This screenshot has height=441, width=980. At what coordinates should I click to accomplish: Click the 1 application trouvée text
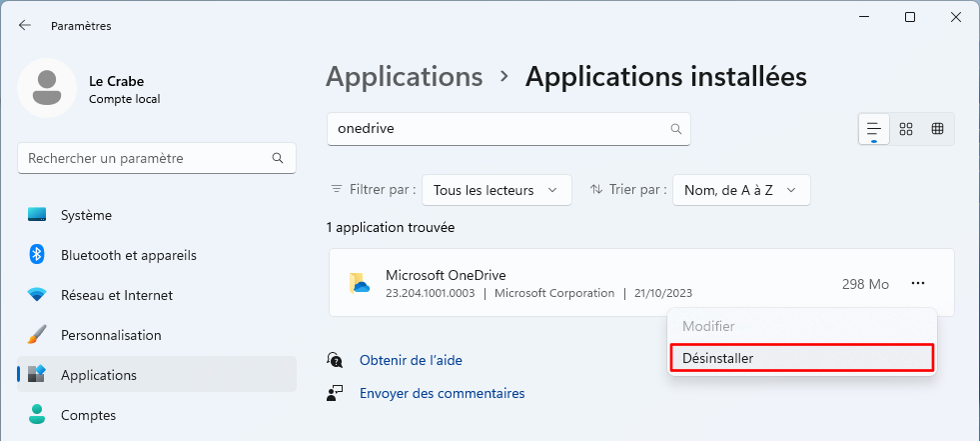pyautogui.click(x=391, y=228)
